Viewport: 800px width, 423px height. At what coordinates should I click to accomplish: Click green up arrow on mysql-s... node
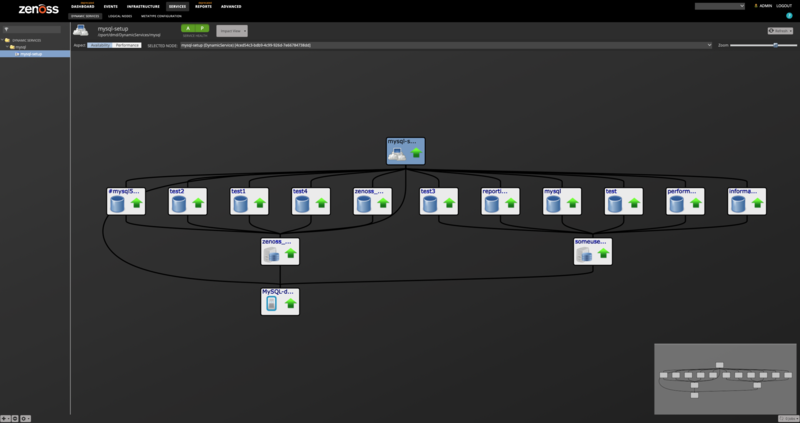coord(416,153)
